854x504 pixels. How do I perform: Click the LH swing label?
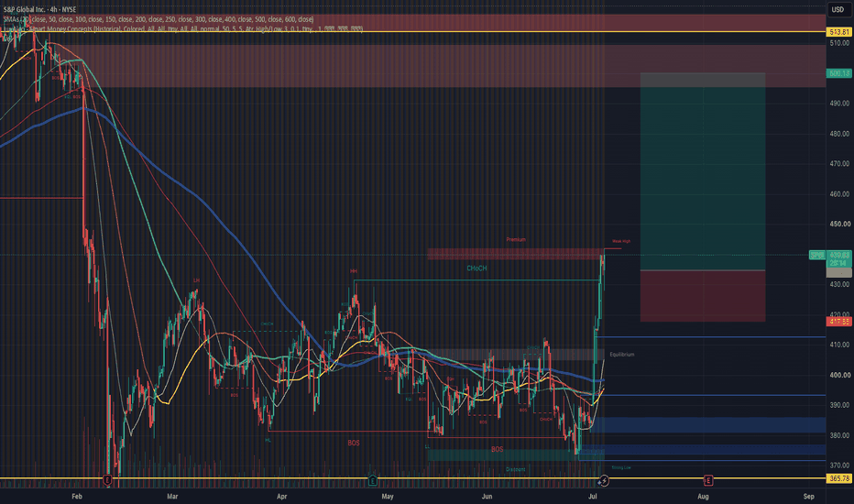(x=196, y=280)
